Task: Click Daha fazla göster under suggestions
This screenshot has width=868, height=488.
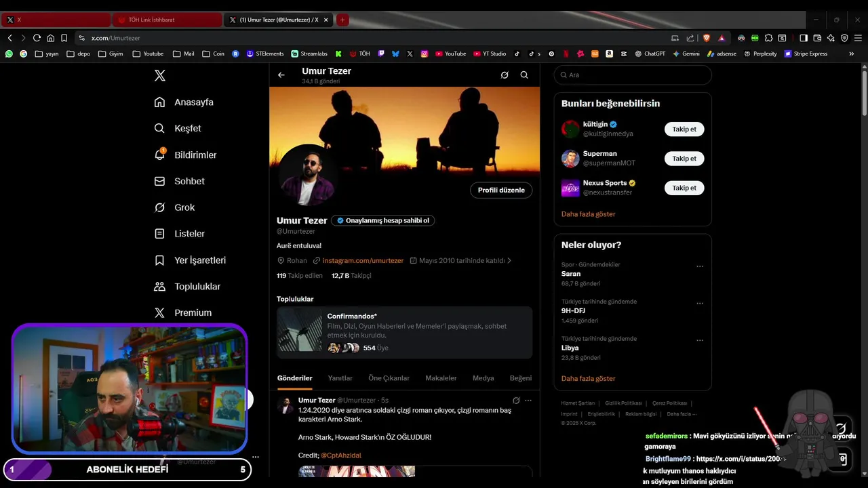Action: pos(588,214)
